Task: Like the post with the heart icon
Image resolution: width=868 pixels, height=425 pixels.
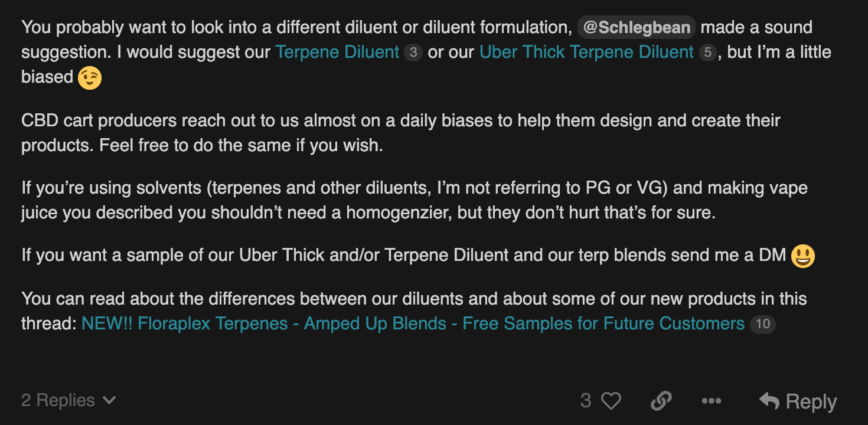Action: (611, 401)
